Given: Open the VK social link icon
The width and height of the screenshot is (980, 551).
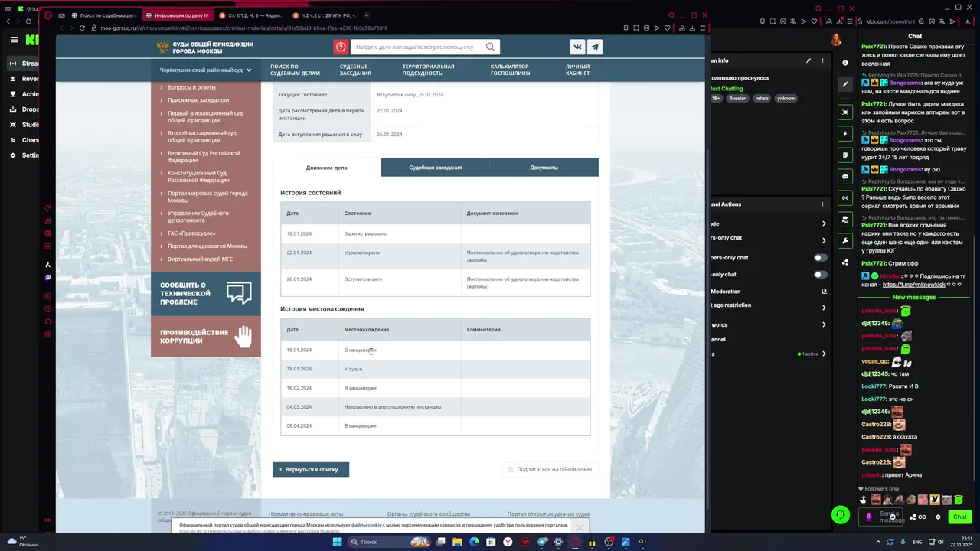Looking at the screenshot, I should point(577,47).
